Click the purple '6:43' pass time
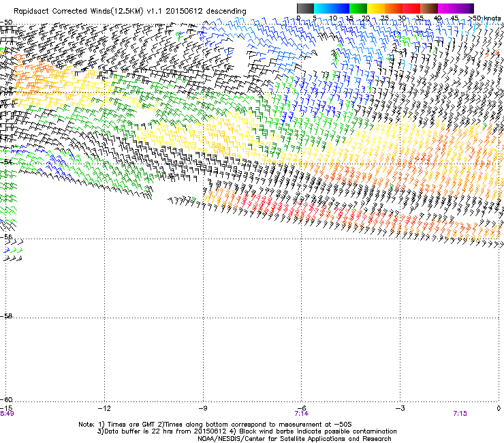This screenshot has height=443, width=504. [x=7, y=414]
